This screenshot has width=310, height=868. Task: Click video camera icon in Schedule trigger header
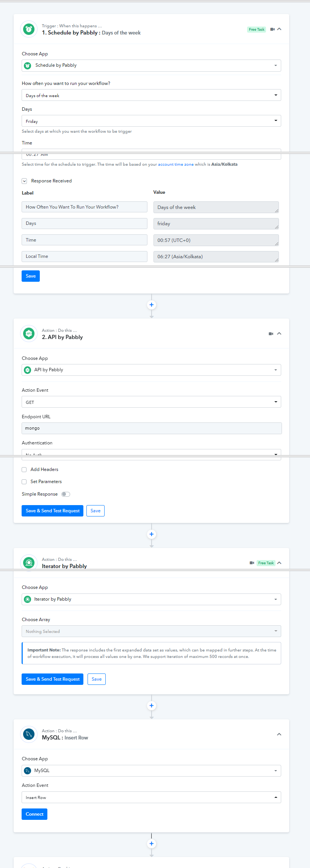tap(272, 29)
